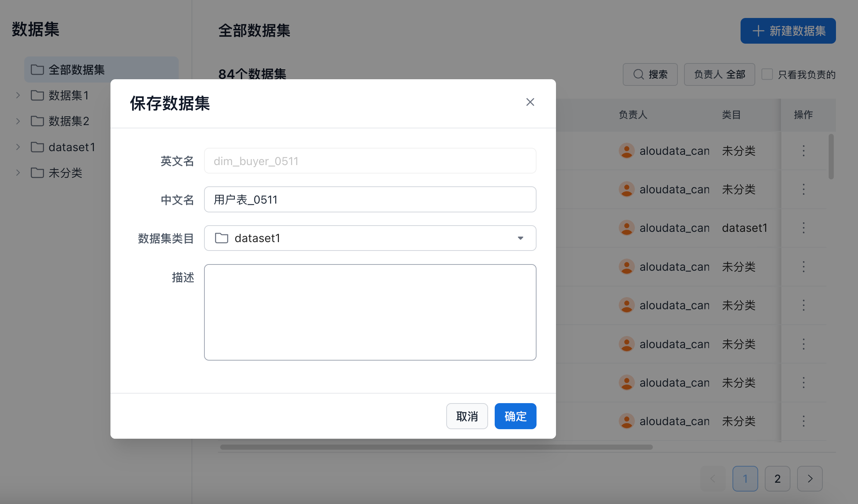Expand the dataset1 tree folder

click(18, 147)
